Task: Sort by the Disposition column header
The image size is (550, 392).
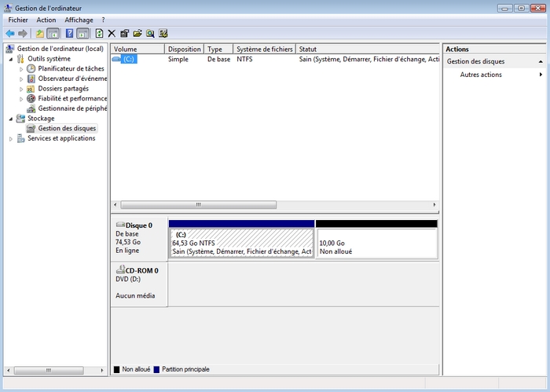Action: [184, 49]
